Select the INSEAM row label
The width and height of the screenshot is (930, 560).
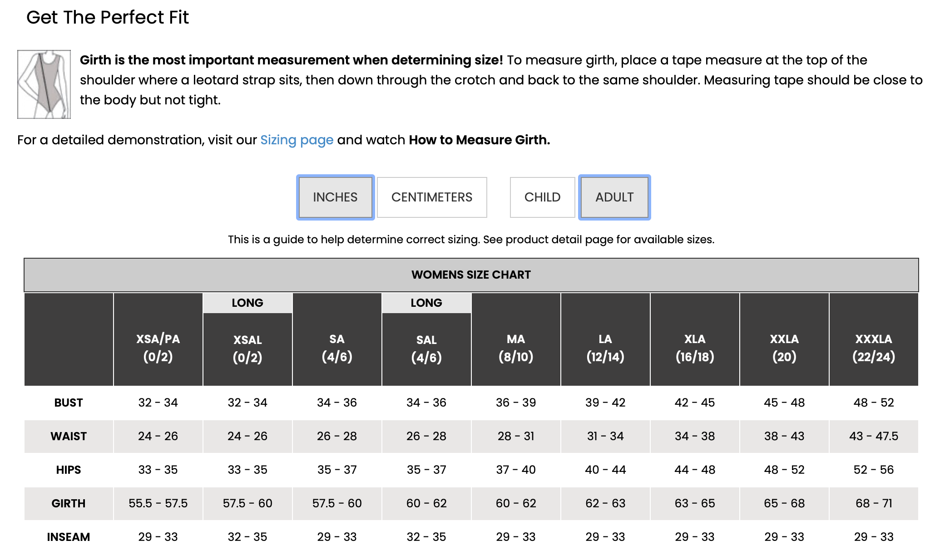pyautogui.click(x=69, y=537)
